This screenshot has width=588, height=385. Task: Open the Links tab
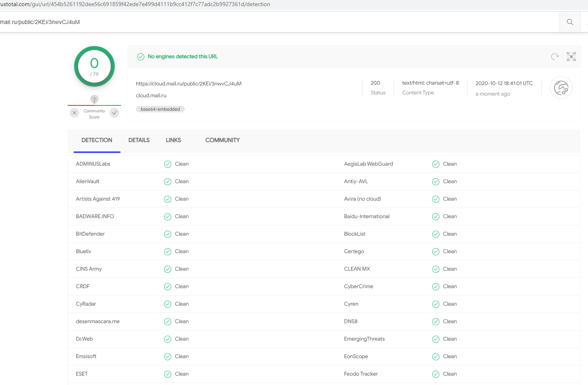click(173, 140)
